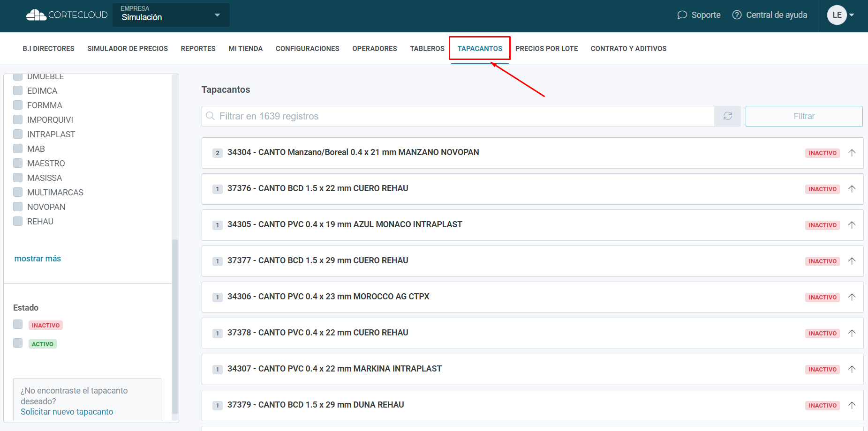Enable the REHAU brand filter

(18, 221)
